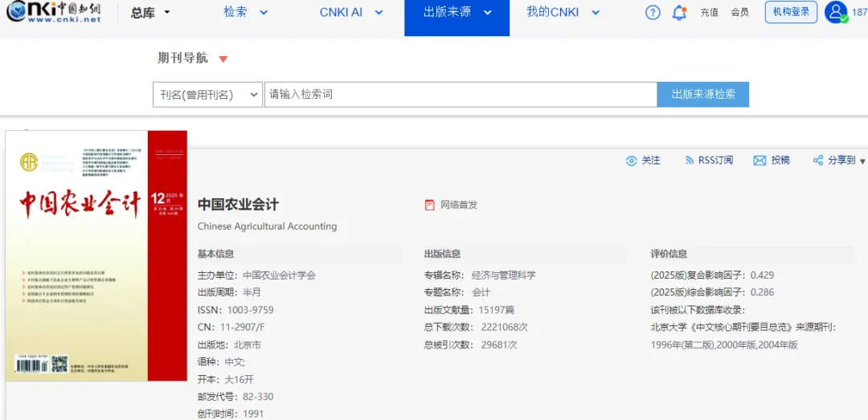This screenshot has width=868, height=420.
Task: Click the 充值 link
Action: click(709, 13)
